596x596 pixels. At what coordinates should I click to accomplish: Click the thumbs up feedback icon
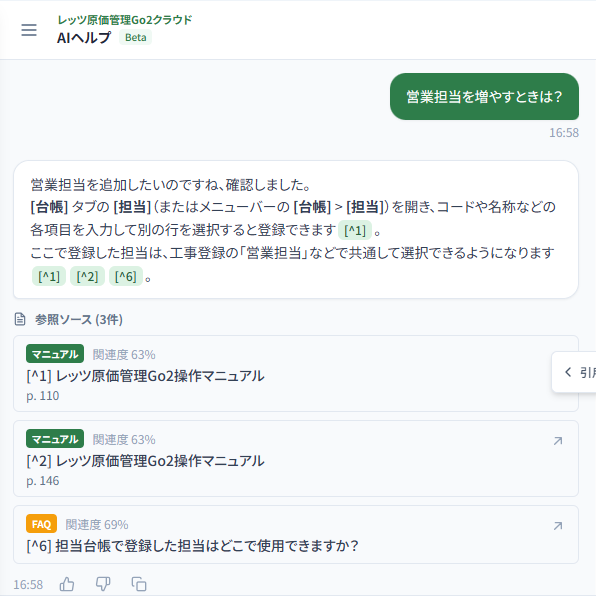[x=67, y=584]
